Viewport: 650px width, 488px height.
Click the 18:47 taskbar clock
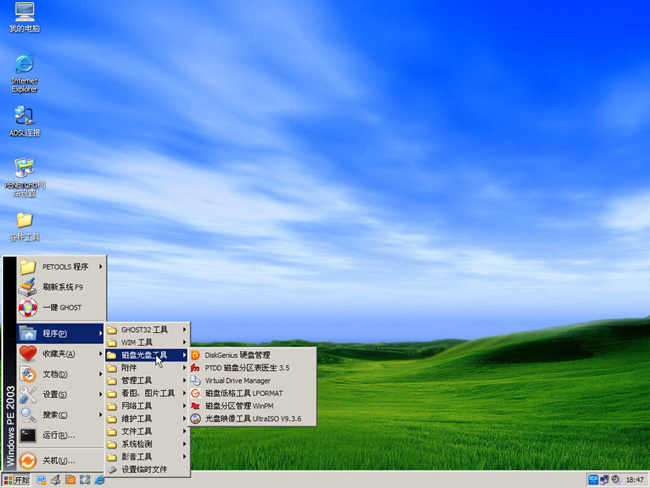[x=635, y=480]
